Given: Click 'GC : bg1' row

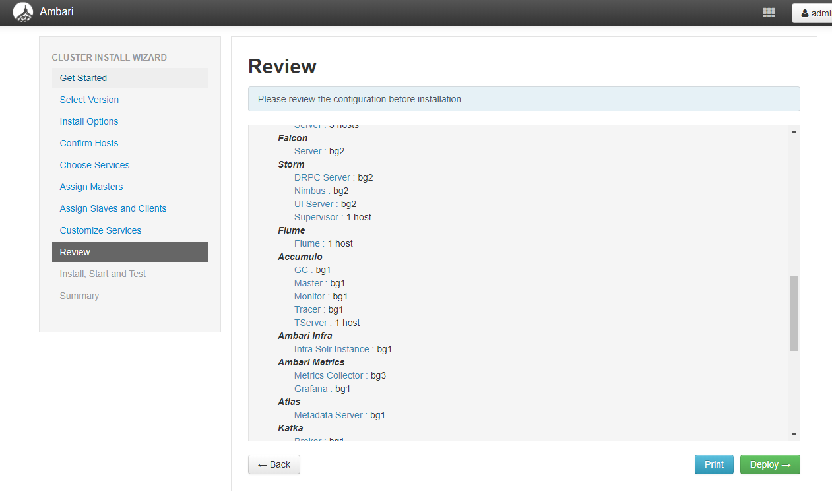Looking at the screenshot, I should click(313, 270).
